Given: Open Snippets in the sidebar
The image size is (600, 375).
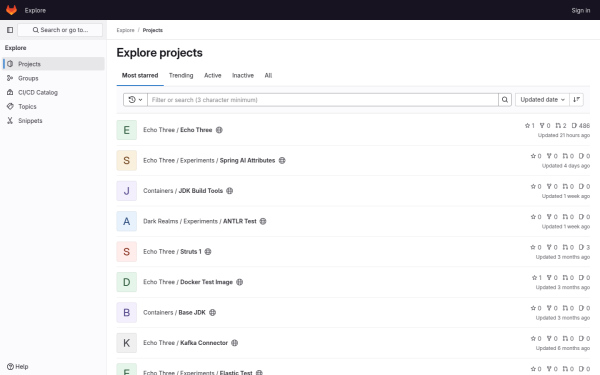Looking at the screenshot, I should click(x=54, y=121).
